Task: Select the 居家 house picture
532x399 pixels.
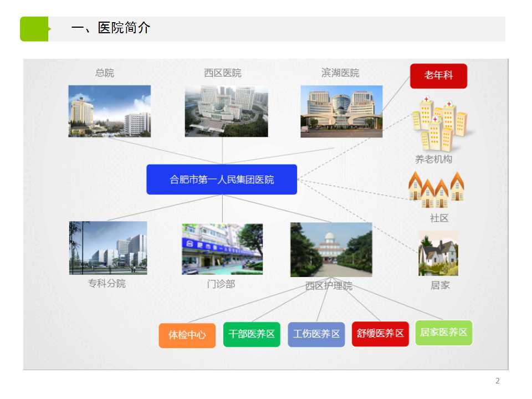Action: coord(438,253)
